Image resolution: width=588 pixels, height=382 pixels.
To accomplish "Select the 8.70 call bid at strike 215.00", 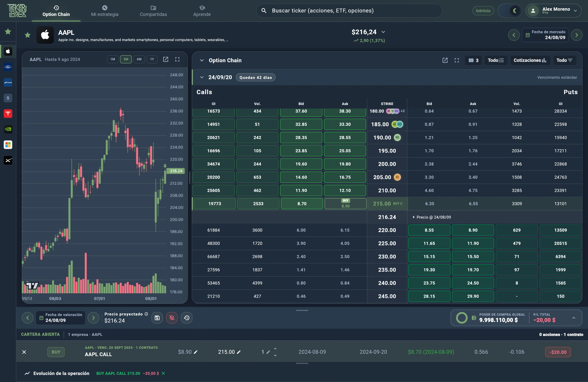I will (x=302, y=204).
